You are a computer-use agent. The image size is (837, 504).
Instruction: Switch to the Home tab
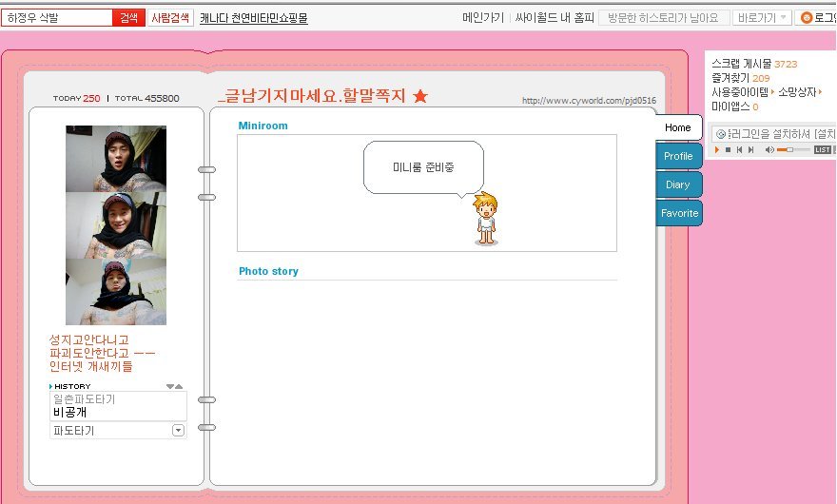click(x=678, y=127)
